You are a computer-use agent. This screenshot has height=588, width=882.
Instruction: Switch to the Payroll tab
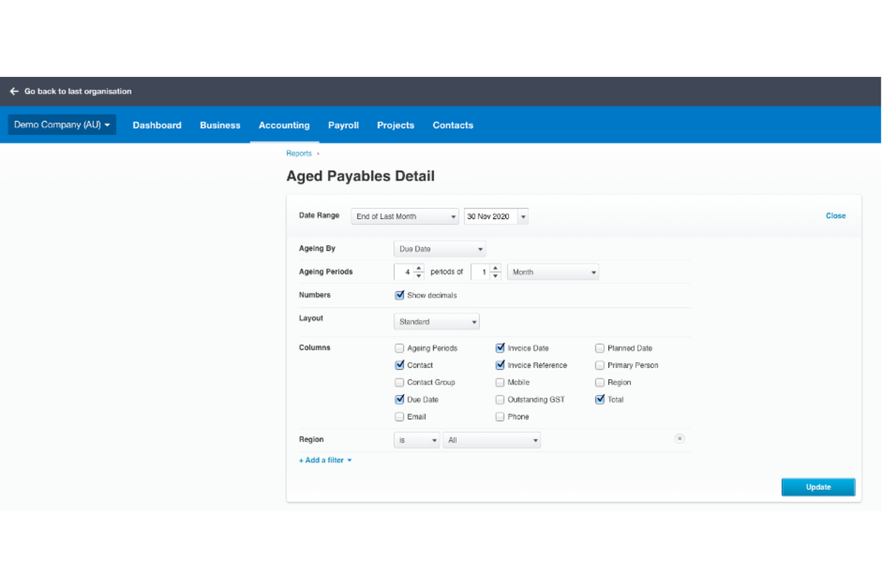(x=343, y=125)
